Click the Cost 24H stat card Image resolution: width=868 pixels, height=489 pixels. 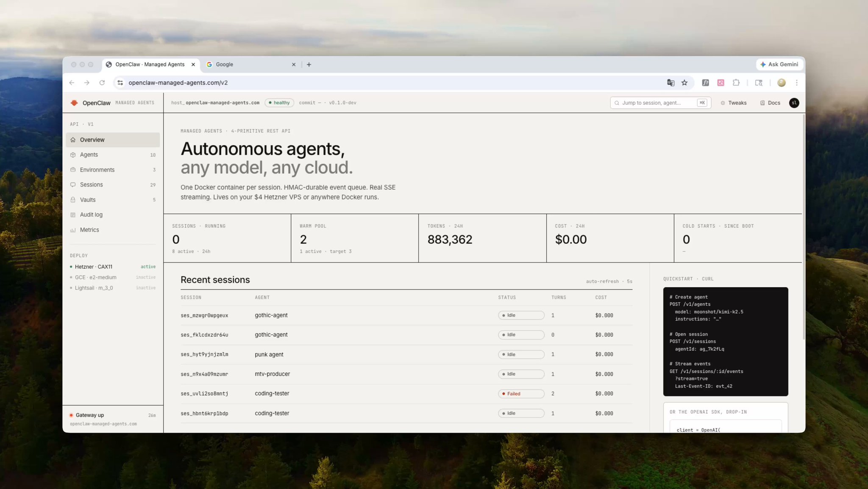click(x=610, y=238)
